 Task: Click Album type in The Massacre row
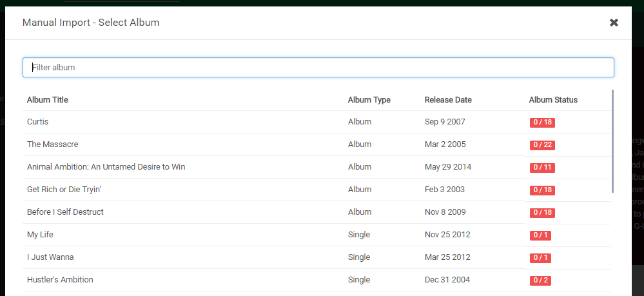coord(359,144)
